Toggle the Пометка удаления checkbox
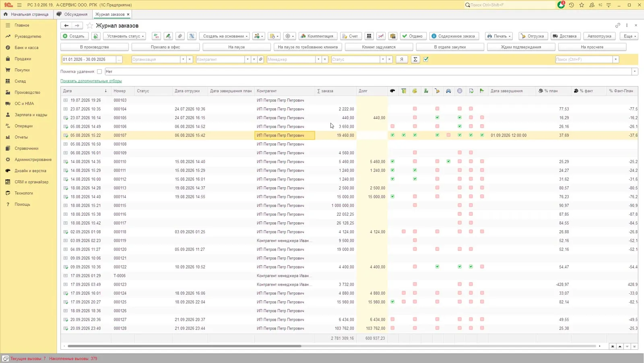644x363 pixels. pyautogui.click(x=99, y=72)
